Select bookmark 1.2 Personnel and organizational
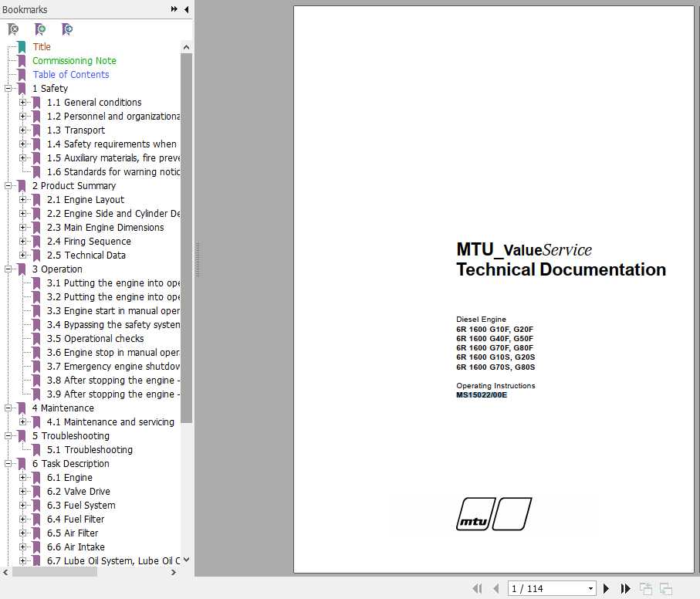Image resolution: width=700 pixels, height=599 pixels. coord(113,116)
